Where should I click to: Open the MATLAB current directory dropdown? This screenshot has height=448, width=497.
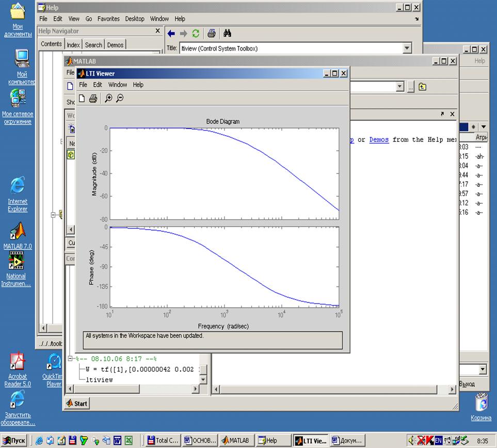pos(399,87)
